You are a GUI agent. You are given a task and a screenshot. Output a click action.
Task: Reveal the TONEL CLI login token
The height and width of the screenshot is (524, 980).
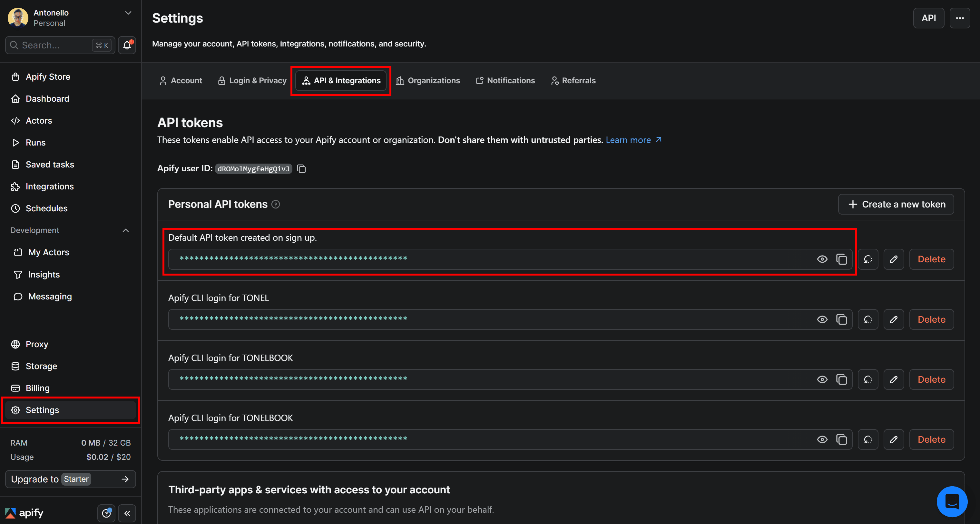822,319
